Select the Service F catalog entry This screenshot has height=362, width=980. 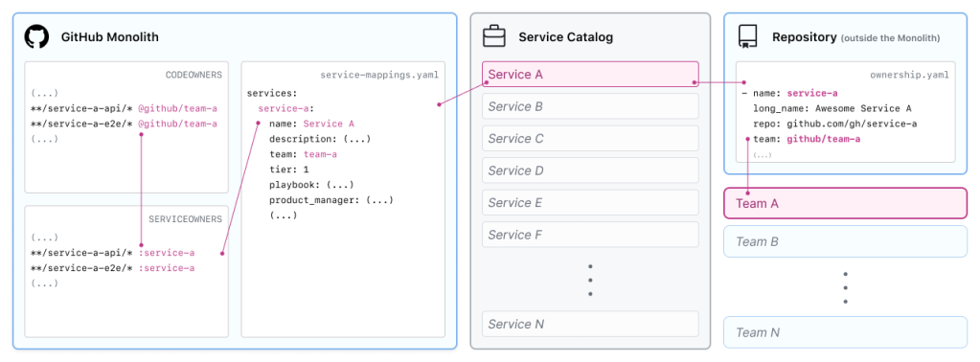click(x=590, y=235)
